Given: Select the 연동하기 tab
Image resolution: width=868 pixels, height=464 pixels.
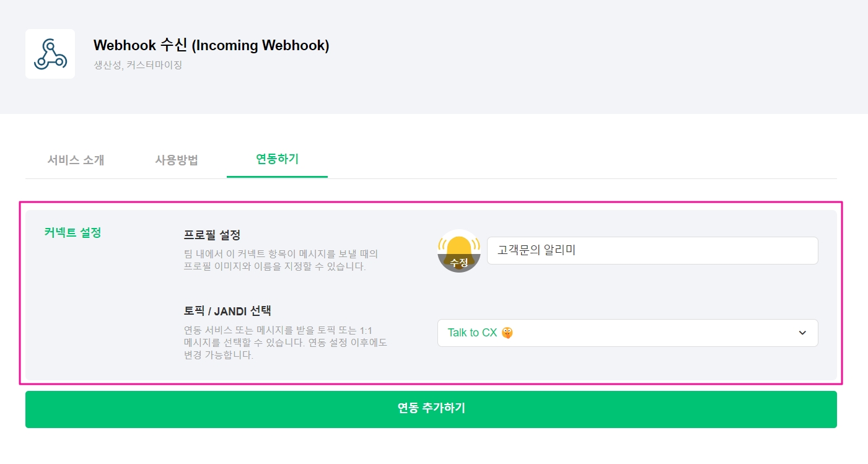Looking at the screenshot, I should (277, 159).
